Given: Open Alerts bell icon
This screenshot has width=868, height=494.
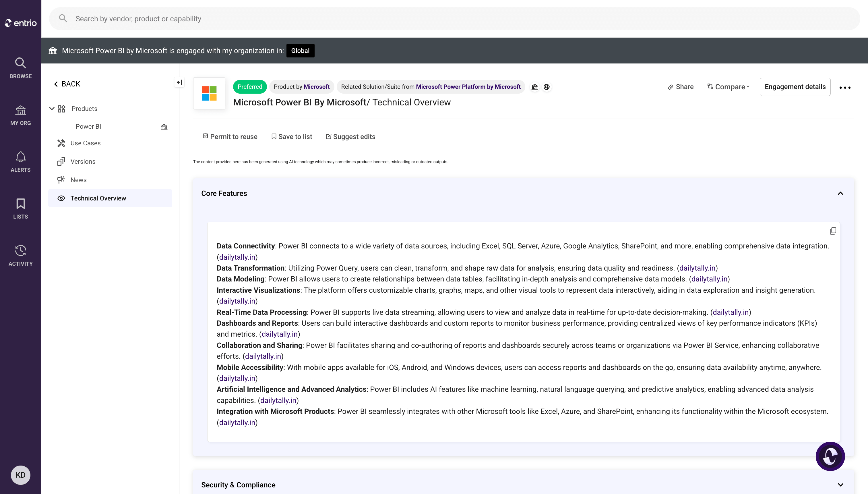Looking at the screenshot, I should tap(20, 162).
